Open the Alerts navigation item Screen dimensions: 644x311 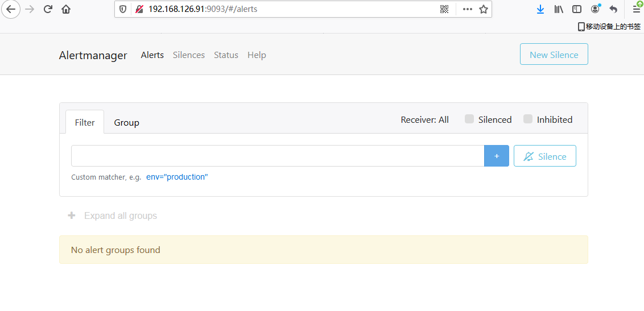[x=152, y=55]
